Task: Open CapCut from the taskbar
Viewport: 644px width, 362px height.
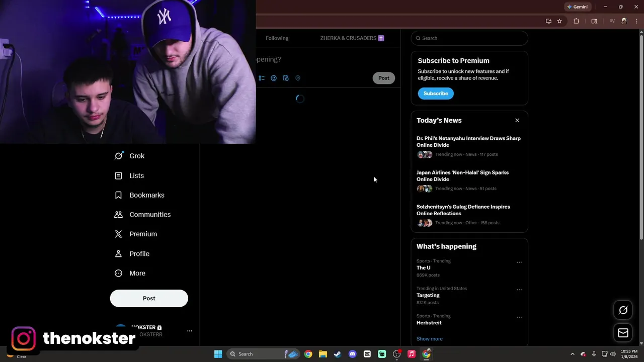Action: [367, 354]
